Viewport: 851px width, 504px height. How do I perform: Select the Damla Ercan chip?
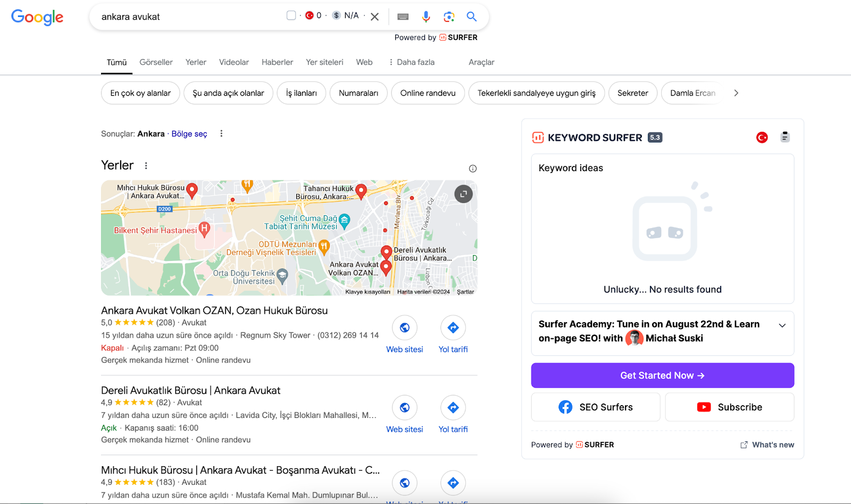(x=693, y=93)
